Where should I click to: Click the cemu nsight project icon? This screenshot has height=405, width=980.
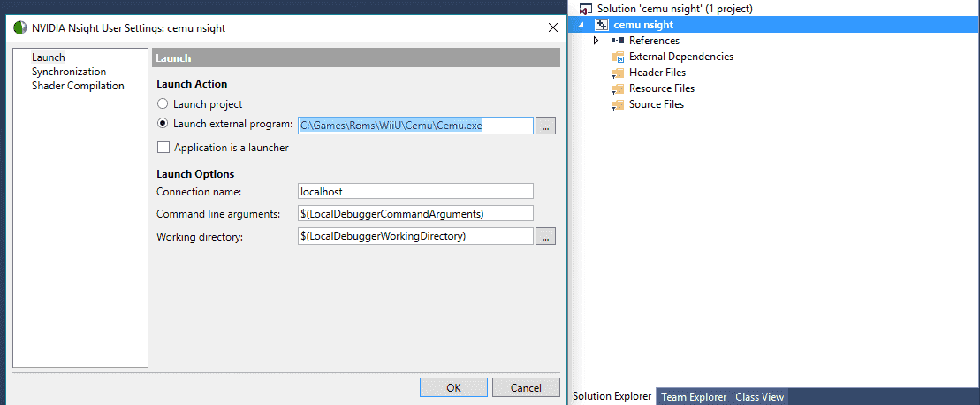coord(603,25)
